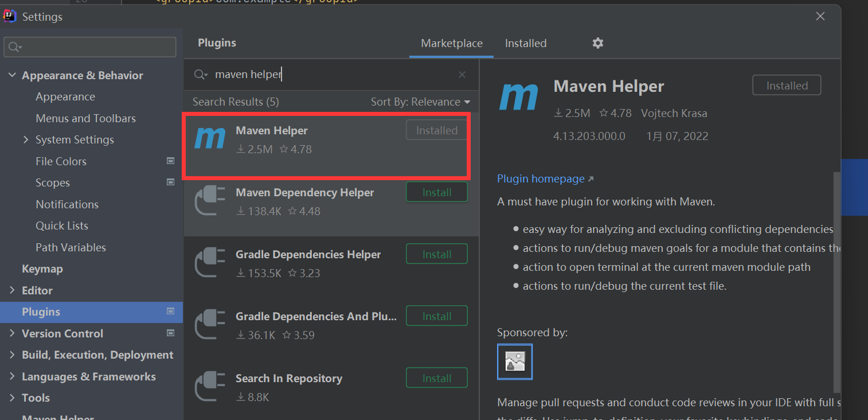Install Gradle Dependencies And Plu... plugin
Viewport: 868px width, 420px height.
(x=437, y=316)
